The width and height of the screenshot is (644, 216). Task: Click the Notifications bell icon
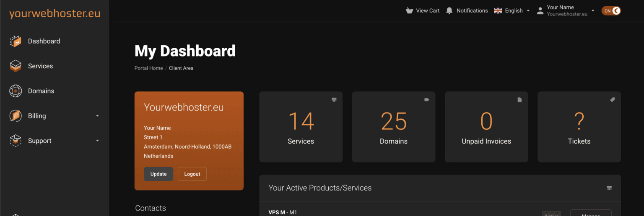click(449, 11)
